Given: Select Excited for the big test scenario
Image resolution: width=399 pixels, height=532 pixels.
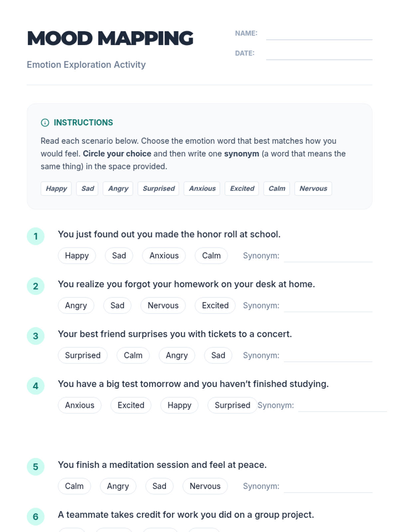Looking at the screenshot, I should tap(131, 405).
